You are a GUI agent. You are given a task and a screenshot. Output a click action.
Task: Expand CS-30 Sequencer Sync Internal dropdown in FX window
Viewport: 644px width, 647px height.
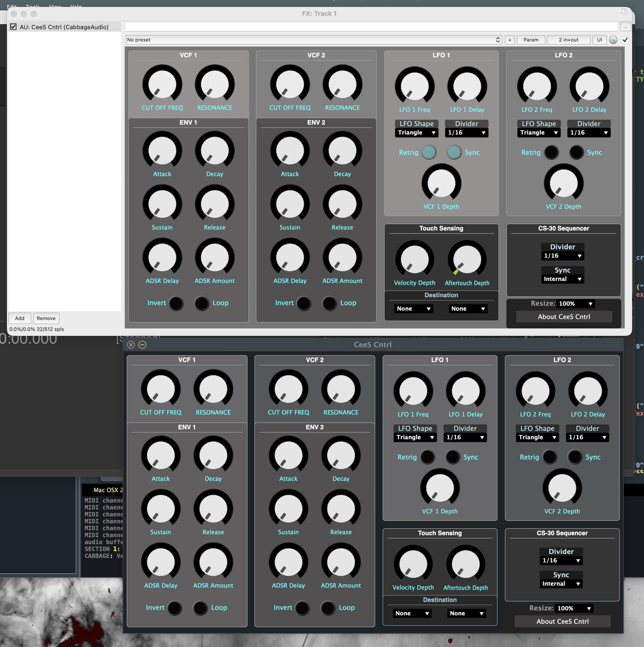pos(562,279)
